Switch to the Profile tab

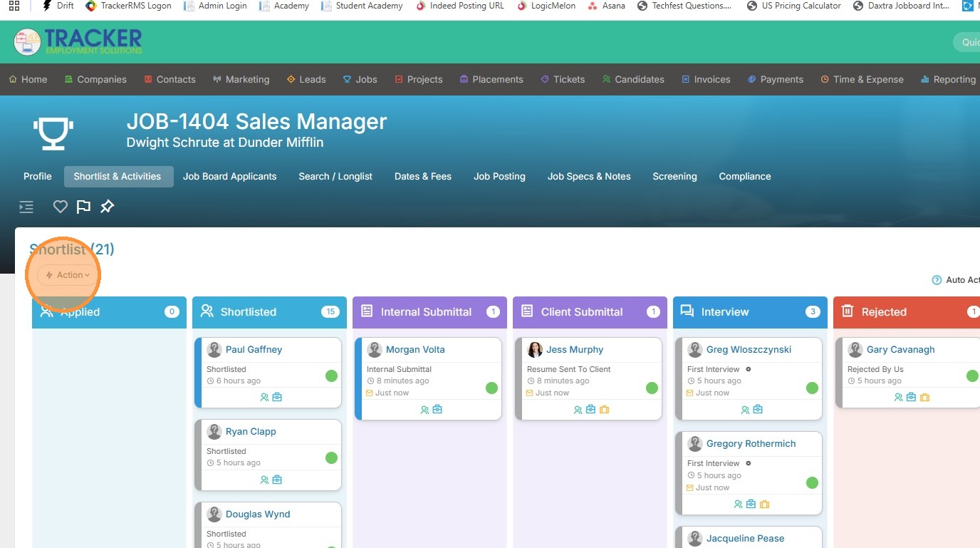tap(38, 177)
